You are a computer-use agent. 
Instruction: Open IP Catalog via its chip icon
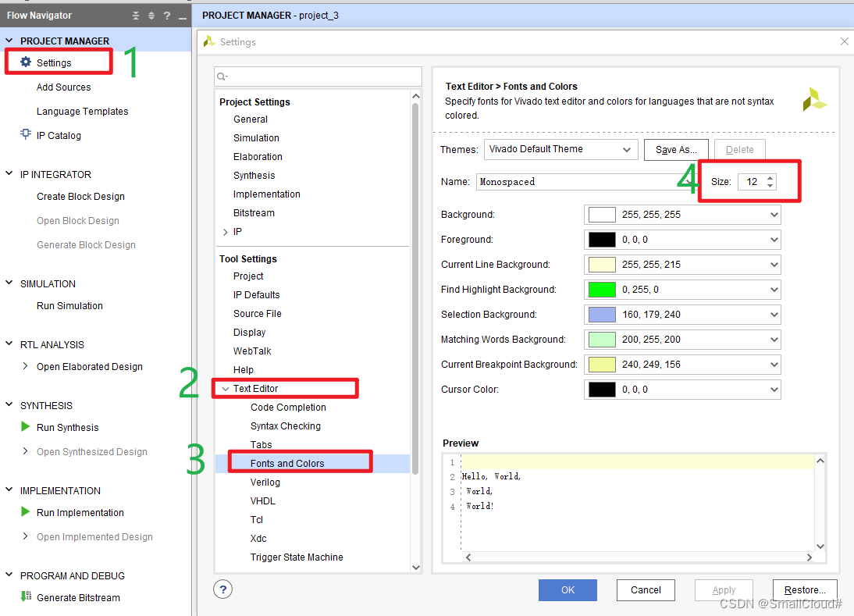tap(26, 135)
